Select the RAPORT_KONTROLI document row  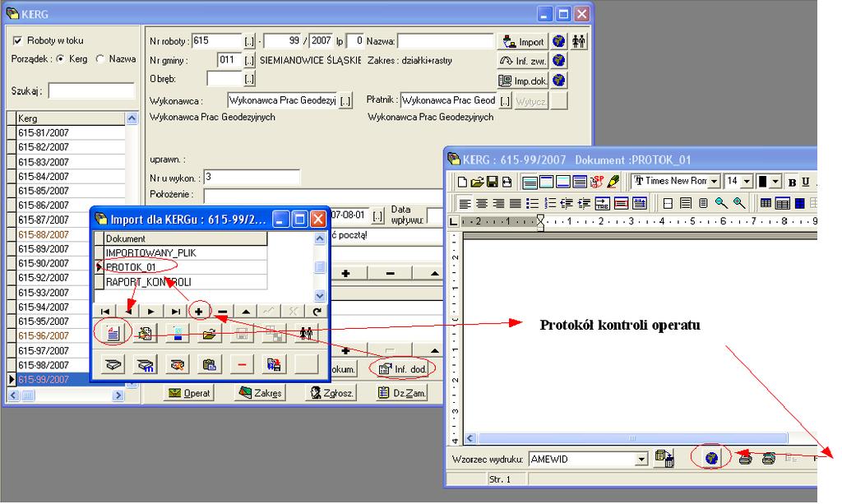tap(185, 282)
